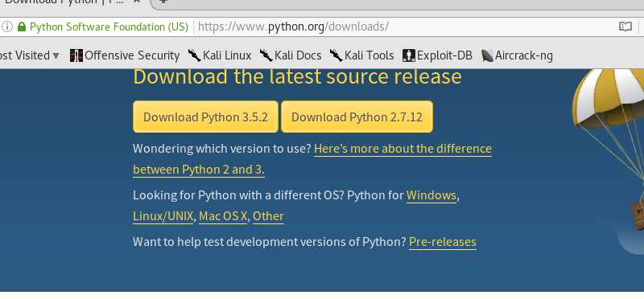Open the Kali Linux bookmark
The height and width of the screenshot is (299, 644).
point(220,55)
